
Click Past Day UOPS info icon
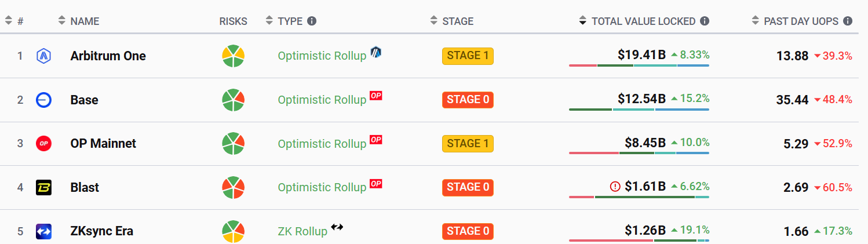848,21
